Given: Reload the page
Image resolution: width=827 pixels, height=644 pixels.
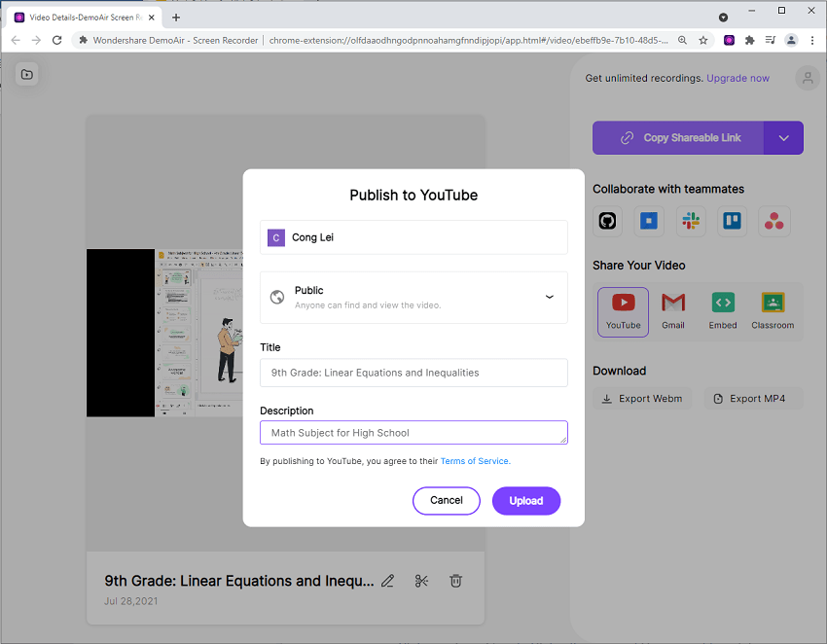Looking at the screenshot, I should 57,40.
